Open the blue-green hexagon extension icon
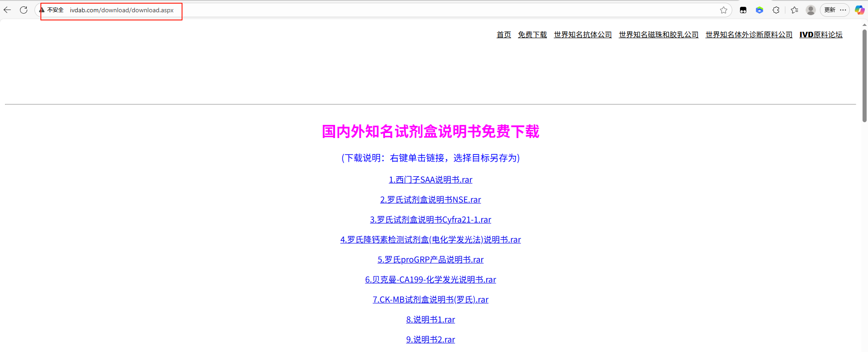The image size is (868, 352). (759, 10)
